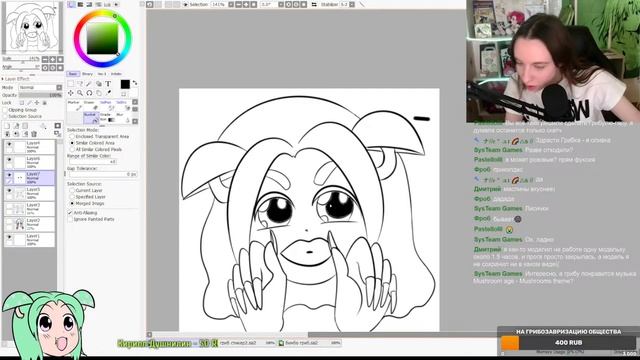Toggle the Selection show arrow in toolbar
Image resolution: width=640 pixels, height=360 pixels.
[185, 4]
